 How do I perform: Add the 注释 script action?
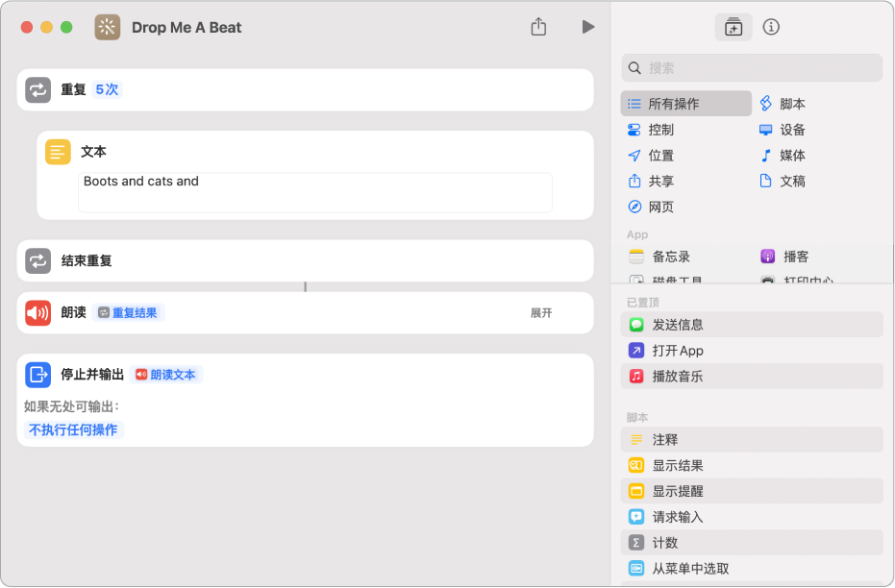[x=752, y=440]
